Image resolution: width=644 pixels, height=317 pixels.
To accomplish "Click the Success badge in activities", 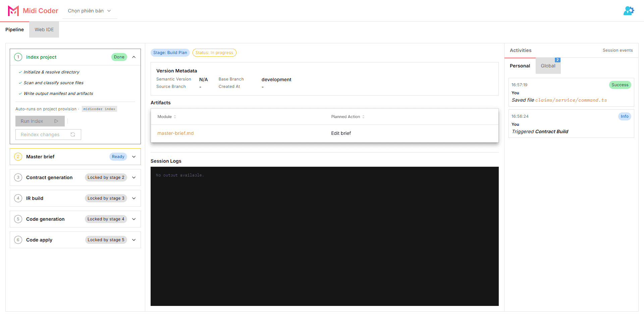I will pos(620,85).
